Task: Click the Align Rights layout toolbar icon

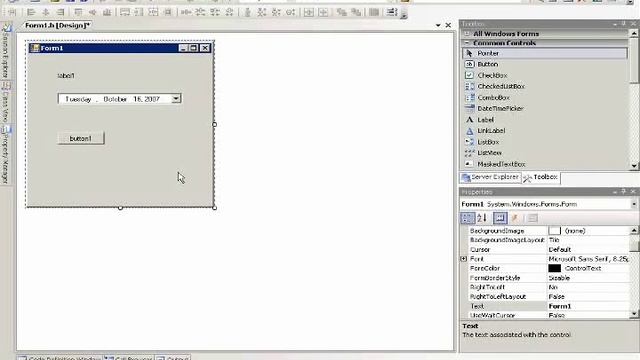Action: pyautogui.click(x=60, y=12)
